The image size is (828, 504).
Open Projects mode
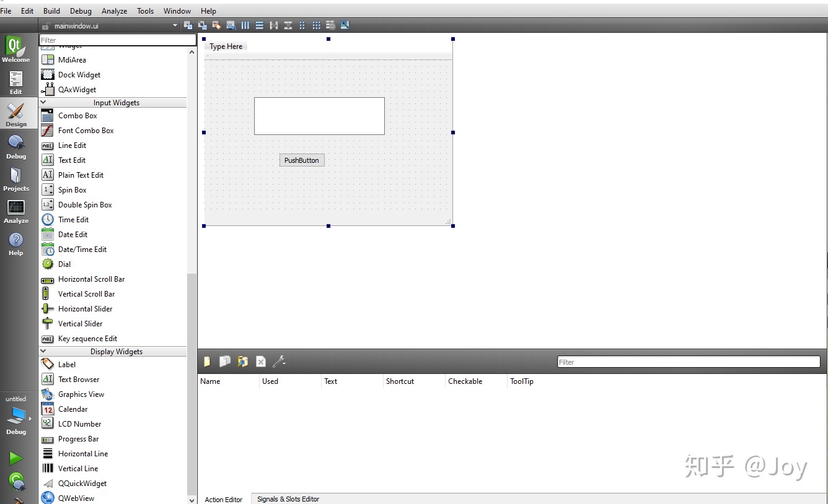click(15, 179)
